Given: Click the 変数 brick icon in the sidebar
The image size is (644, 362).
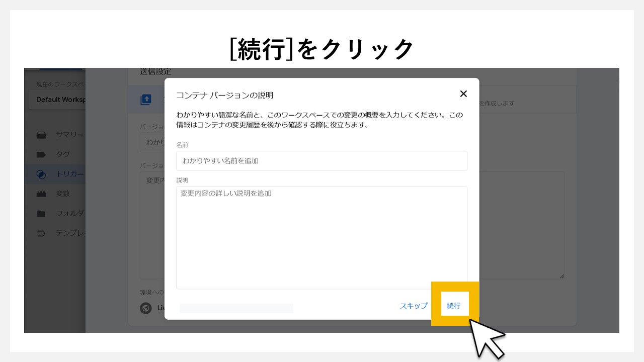Looking at the screenshot, I should click(x=42, y=194).
